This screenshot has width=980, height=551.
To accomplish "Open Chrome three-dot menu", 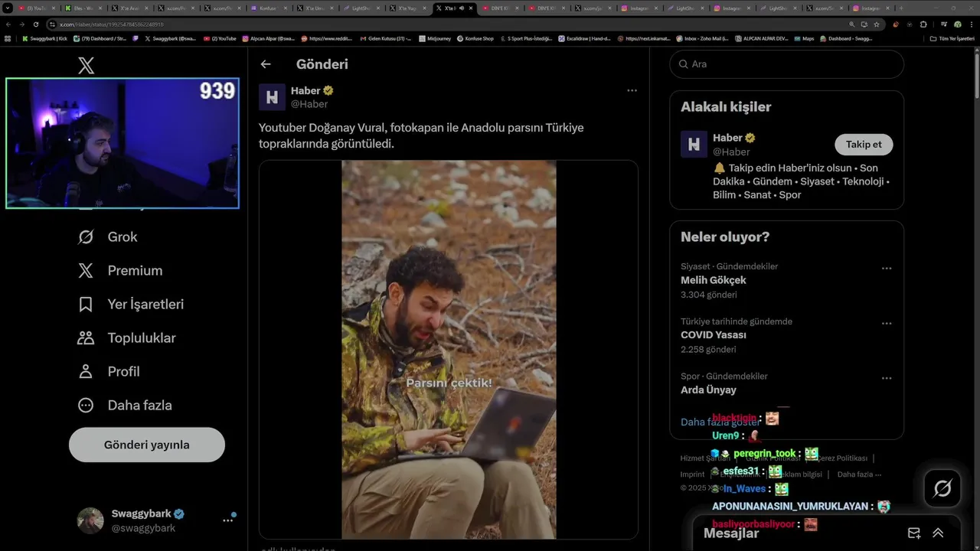I will pos(971,24).
